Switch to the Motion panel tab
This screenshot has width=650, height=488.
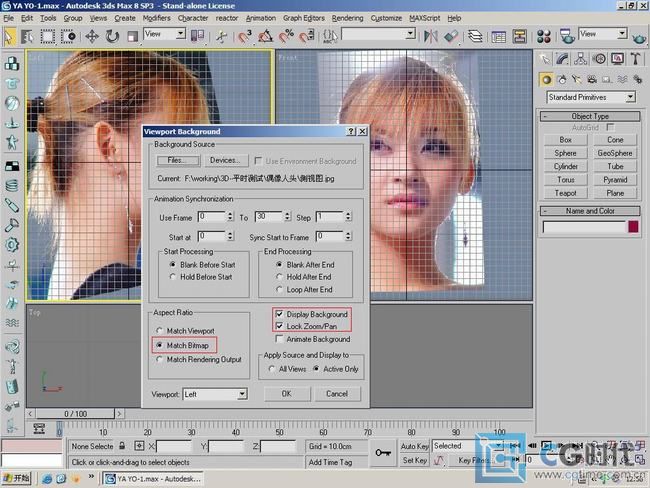[x=599, y=59]
